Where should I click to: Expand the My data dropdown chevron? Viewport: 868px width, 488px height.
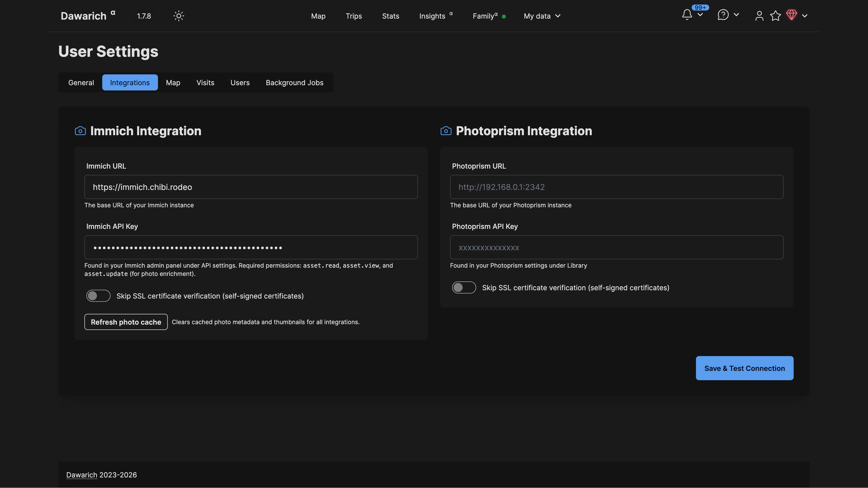tap(558, 16)
